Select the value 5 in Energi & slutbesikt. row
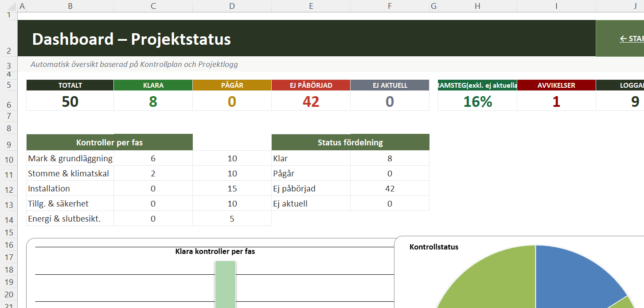This screenshot has height=308, width=644. pyautogui.click(x=232, y=218)
